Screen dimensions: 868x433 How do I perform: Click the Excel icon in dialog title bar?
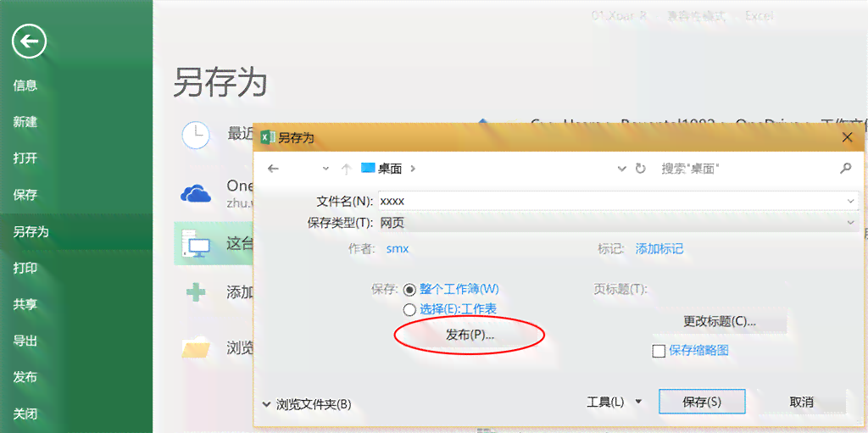[x=268, y=137]
